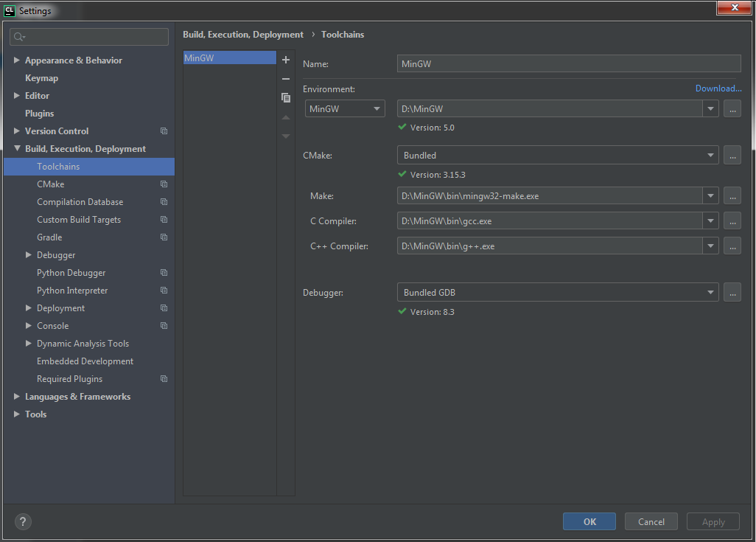
Task: Expand the Editor section
Action: point(17,96)
